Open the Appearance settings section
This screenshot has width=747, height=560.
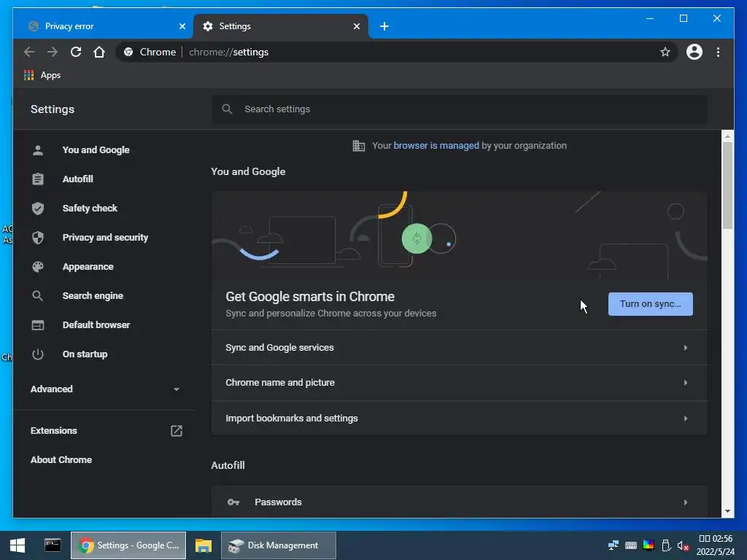(x=88, y=267)
